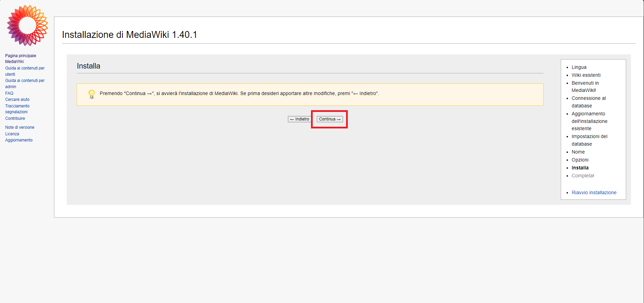
Task: Click Riavvio installazione link
Action: pyautogui.click(x=594, y=192)
